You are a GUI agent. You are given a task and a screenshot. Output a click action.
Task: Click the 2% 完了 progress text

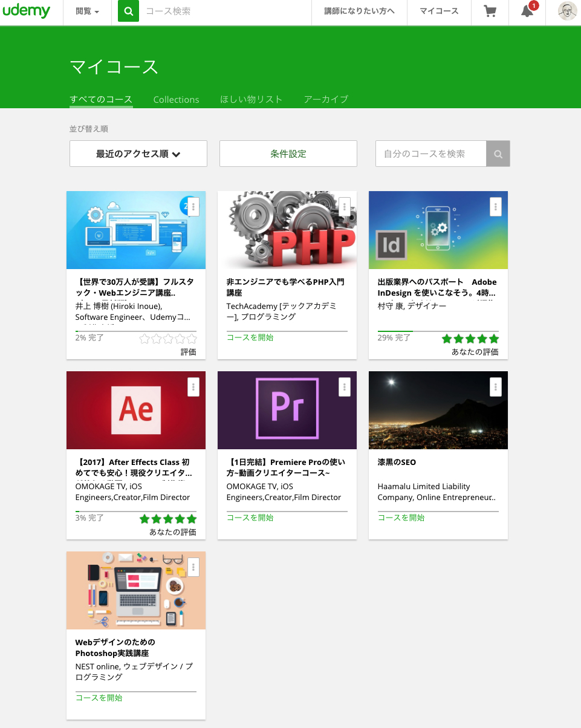pyautogui.click(x=89, y=337)
